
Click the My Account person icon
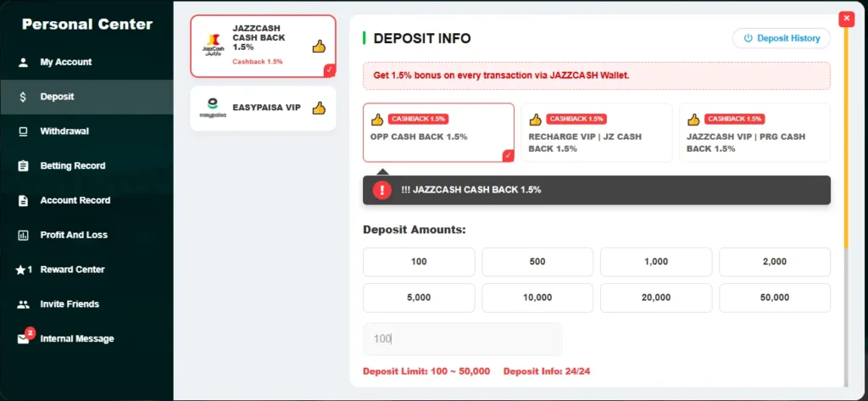[23, 62]
